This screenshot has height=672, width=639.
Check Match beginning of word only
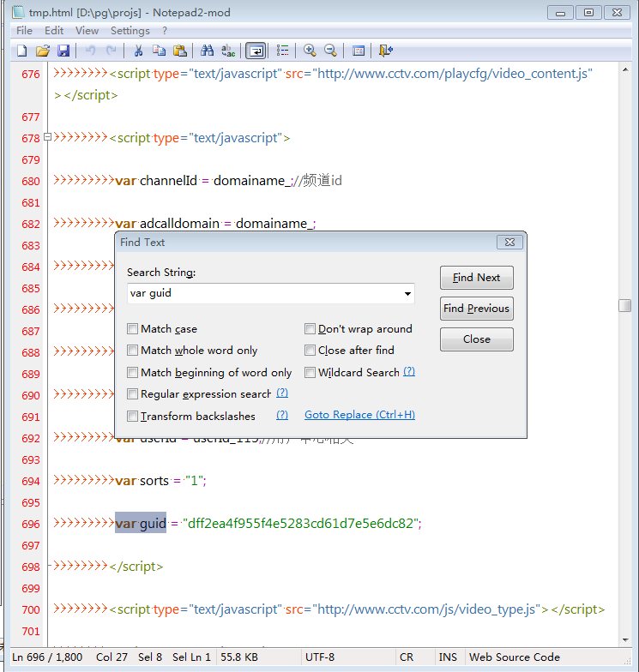point(132,372)
